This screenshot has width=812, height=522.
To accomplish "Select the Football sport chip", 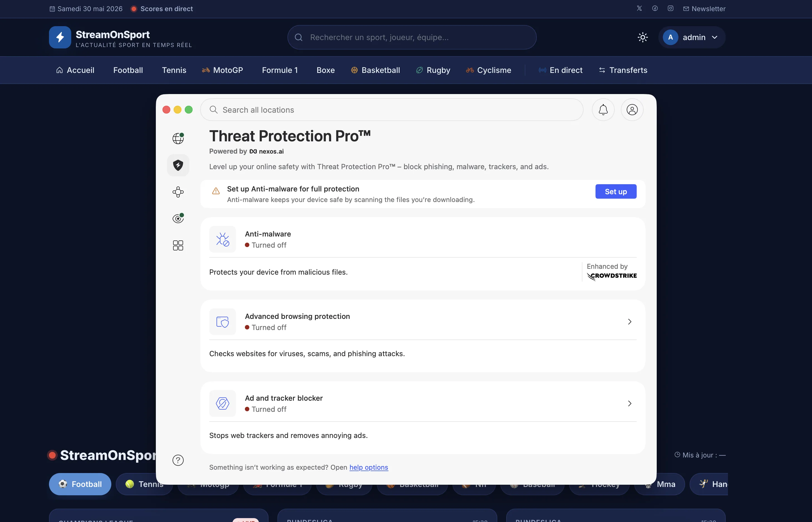I will pyautogui.click(x=80, y=484).
